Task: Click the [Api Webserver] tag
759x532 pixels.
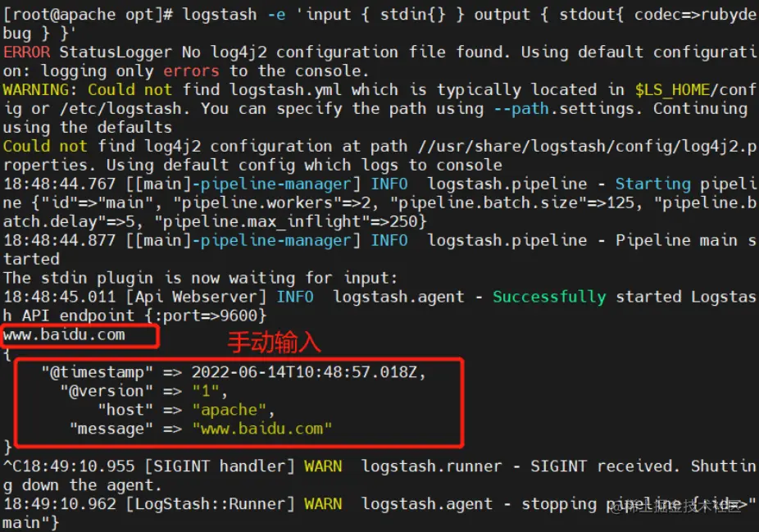Action: click(x=196, y=298)
